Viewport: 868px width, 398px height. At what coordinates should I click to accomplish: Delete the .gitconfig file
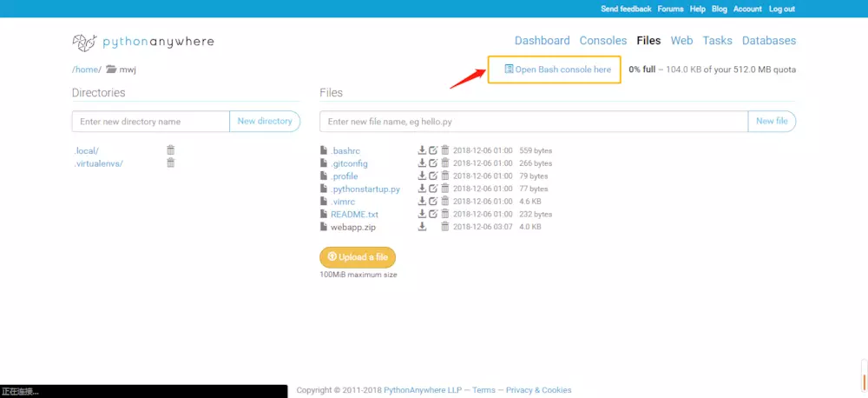[x=445, y=163]
